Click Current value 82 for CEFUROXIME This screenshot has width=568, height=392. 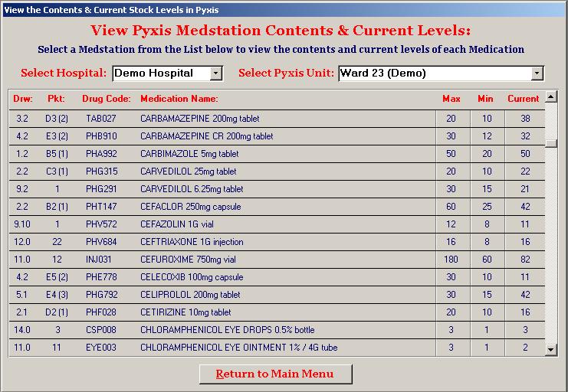[x=525, y=260]
